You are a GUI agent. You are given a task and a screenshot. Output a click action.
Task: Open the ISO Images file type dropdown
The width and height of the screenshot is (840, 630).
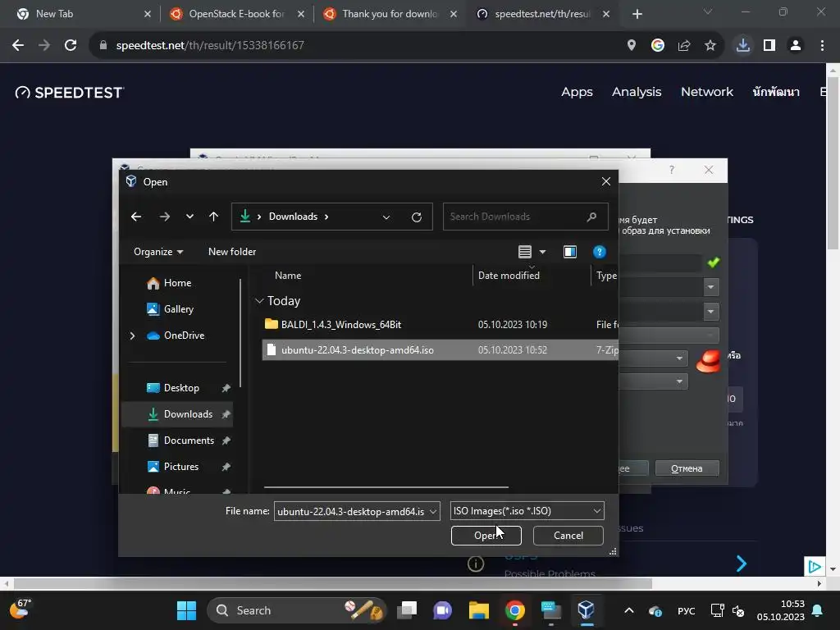pyautogui.click(x=527, y=511)
